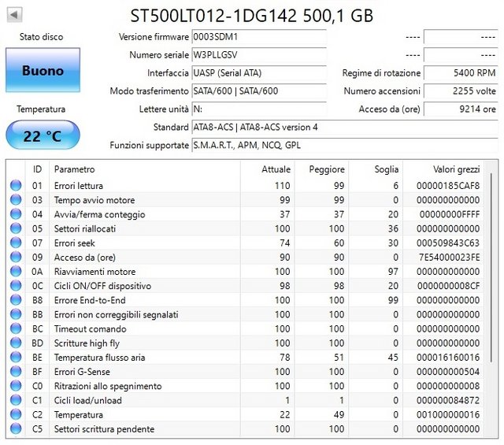Select the 22 °C temperature indicator

(43, 135)
